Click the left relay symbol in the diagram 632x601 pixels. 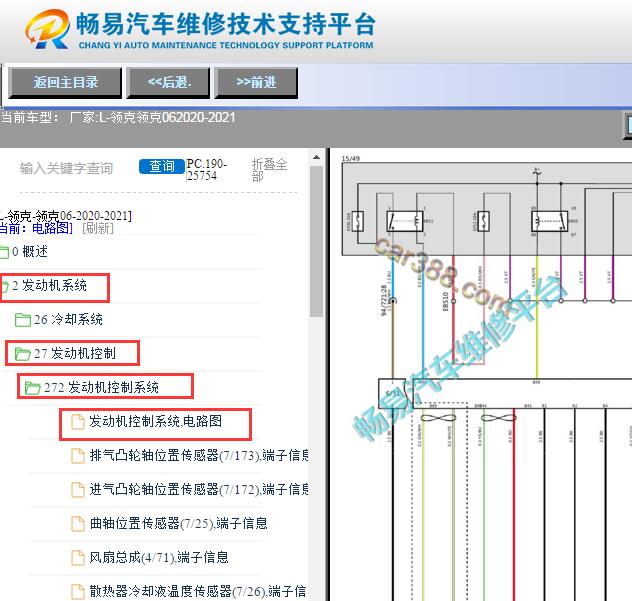coord(405,221)
